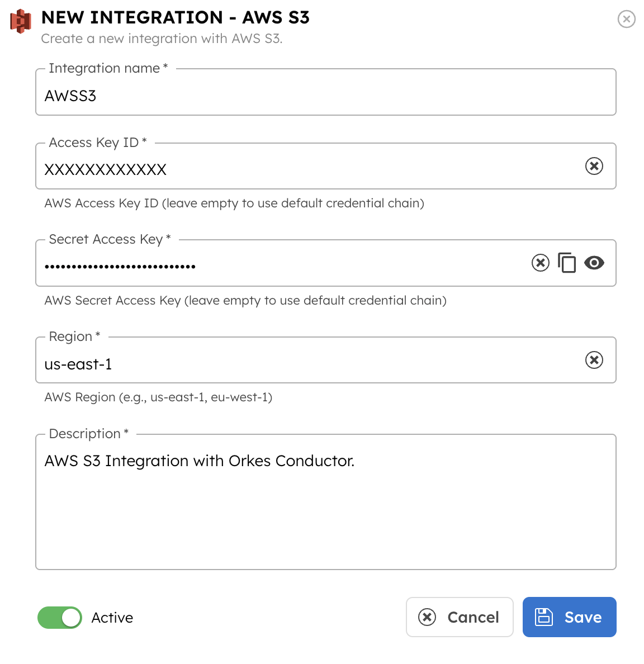644x664 pixels.
Task: Close the New Integration dialog
Action: click(626, 19)
